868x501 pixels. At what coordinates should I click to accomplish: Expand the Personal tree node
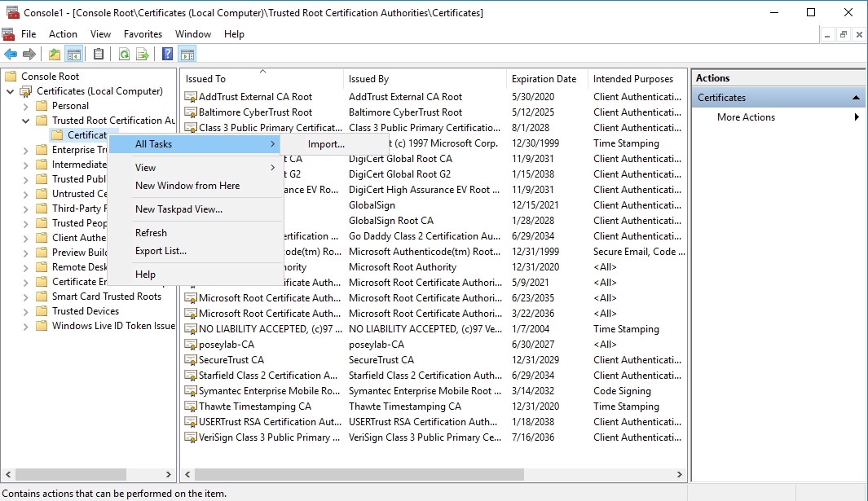point(24,105)
